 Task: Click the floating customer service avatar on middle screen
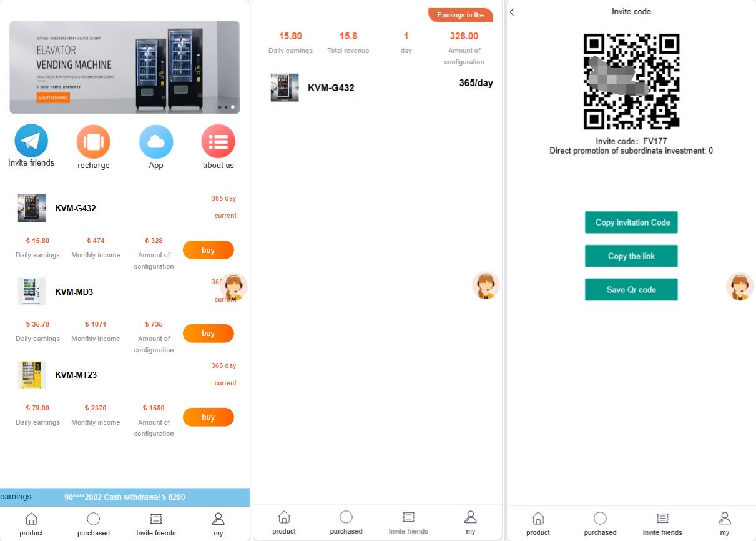[486, 285]
